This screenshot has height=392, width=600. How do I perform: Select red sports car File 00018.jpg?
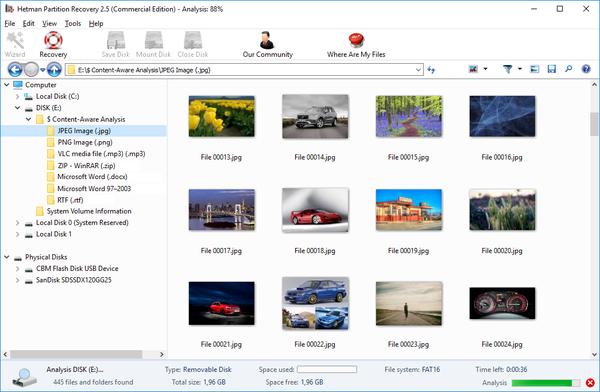point(315,210)
